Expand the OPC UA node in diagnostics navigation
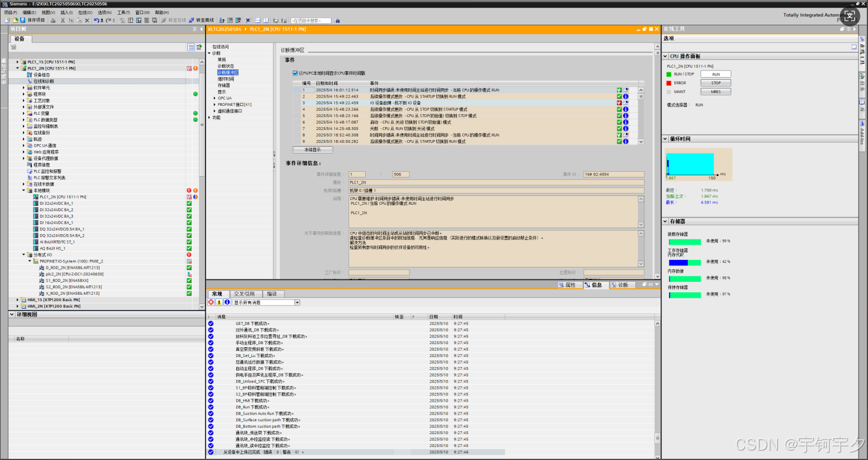This screenshot has height=460, width=868. pyautogui.click(x=214, y=98)
